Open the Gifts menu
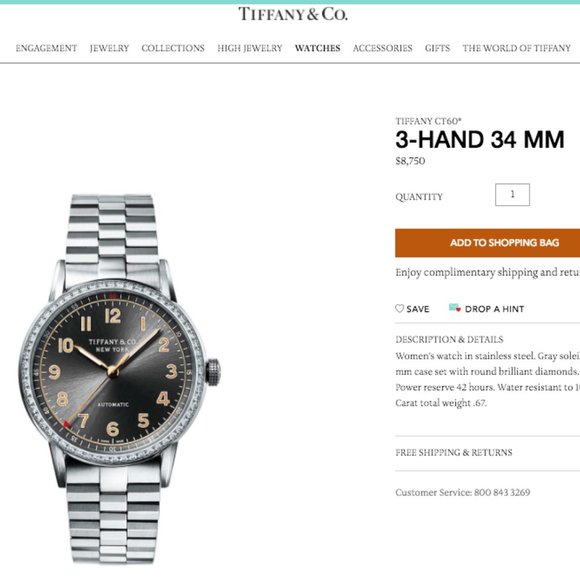Image resolution: width=580 pixels, height=580 pixels. (437, 48)
